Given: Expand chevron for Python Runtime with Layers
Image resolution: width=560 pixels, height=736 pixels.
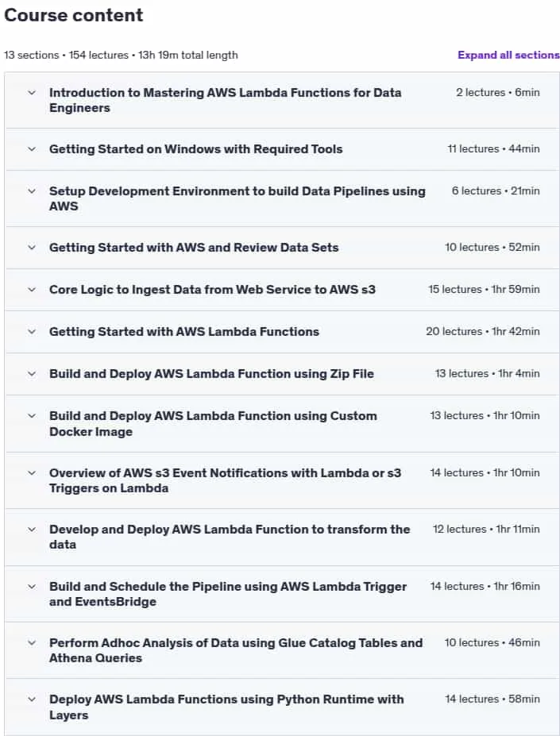Looking at the screenshot, I should (32, 699).
